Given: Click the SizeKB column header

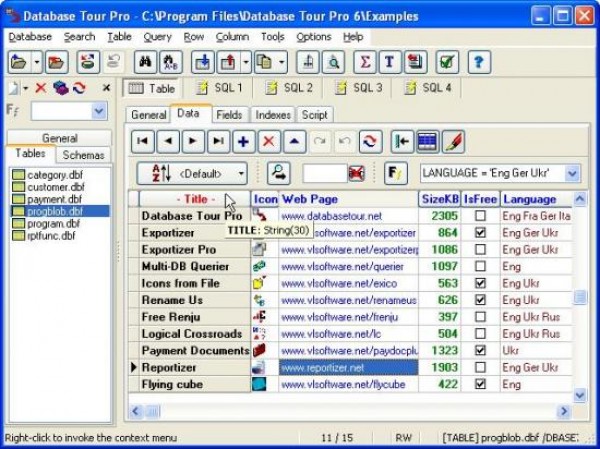Looking at the screenshot, I should pyautogui.click(x=440, y=199).
